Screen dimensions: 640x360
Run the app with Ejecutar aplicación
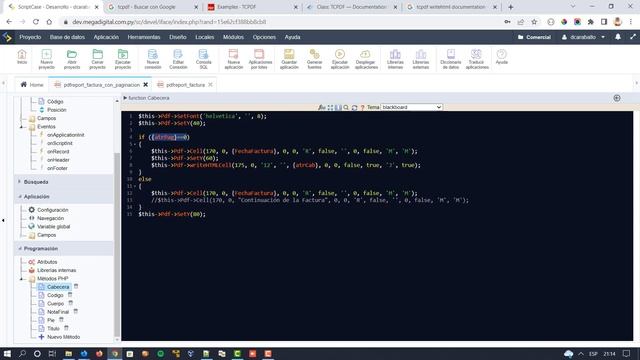tap(340, 59)
